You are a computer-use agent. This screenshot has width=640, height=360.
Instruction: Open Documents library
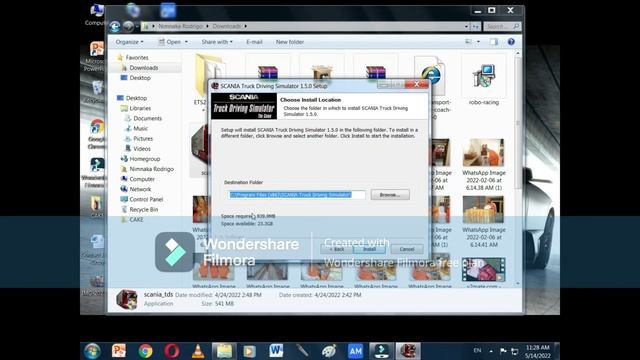pyautogui.click(x=147, y=118)
